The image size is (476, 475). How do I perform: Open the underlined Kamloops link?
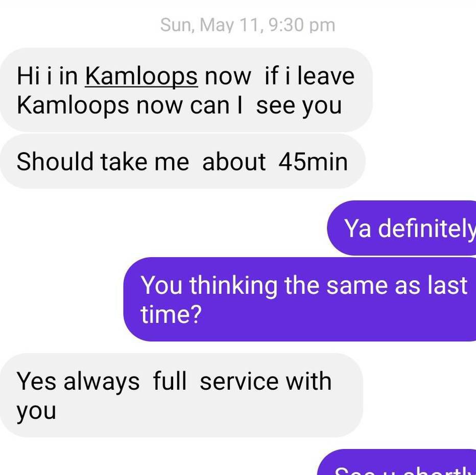141,76
